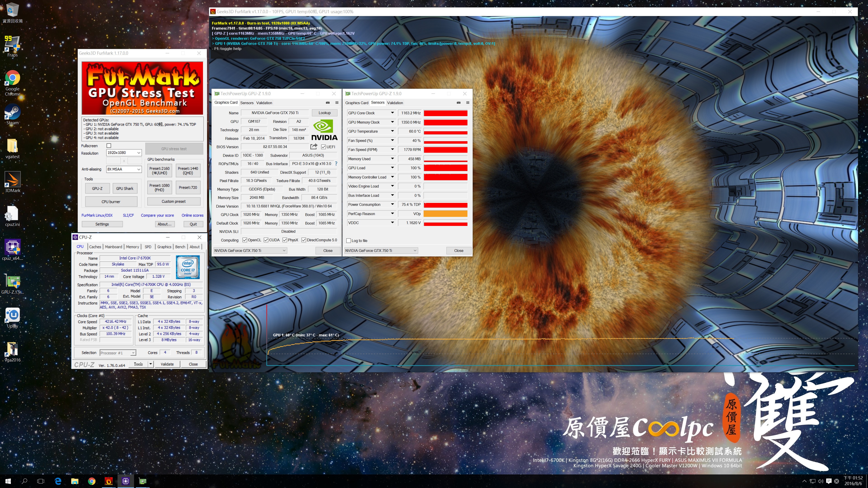Open Microsoft Edge from the taskbar
Image resolution: width=868 pixels, height=488 pixels.
click(58, 481)
